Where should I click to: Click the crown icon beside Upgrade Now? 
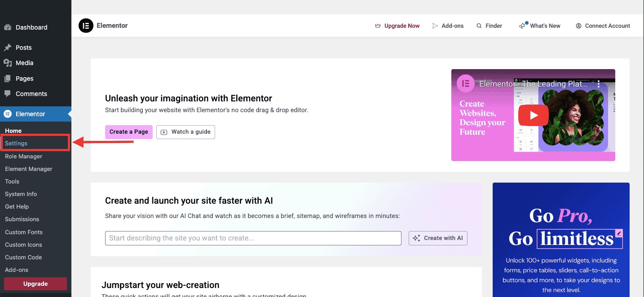click(378, 26)
